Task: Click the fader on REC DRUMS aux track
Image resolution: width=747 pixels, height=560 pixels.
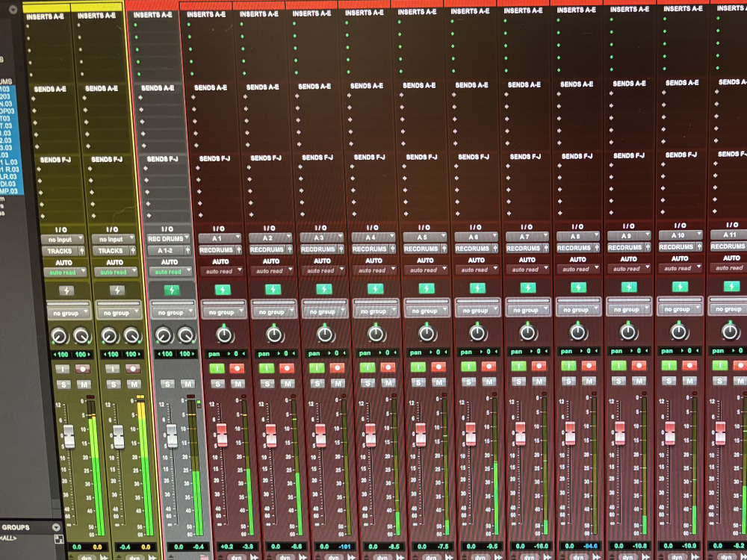Action: (x=172, y=436)
